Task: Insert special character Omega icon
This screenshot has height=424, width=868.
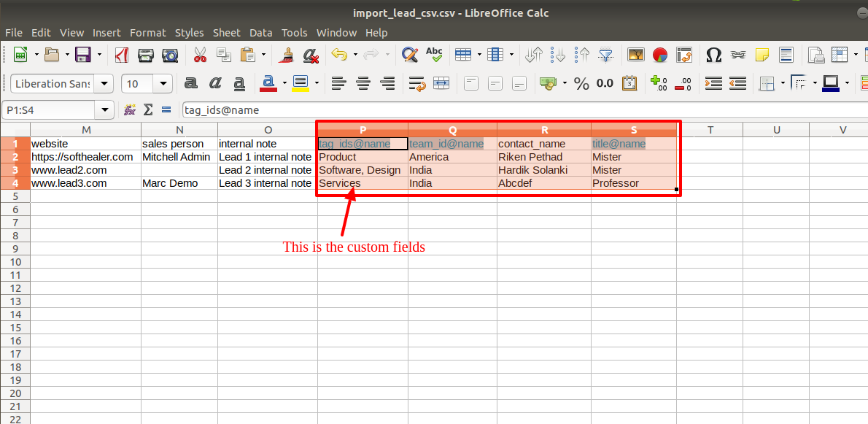Action: click(714, 54)
